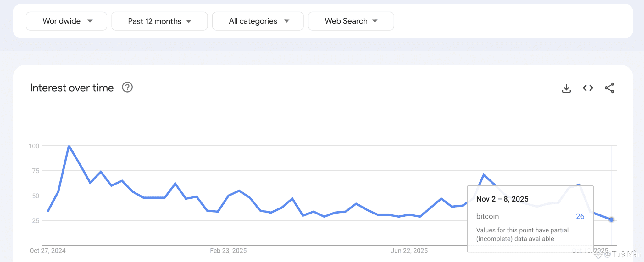Open the Interest over time help icon
Screen dimensions: 644x262
(127, 87)
